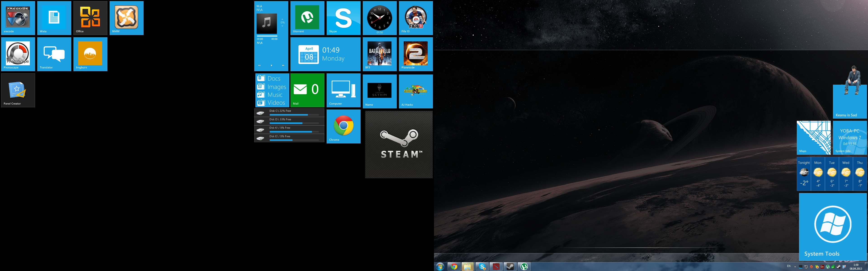The width and height of the screenshot is (868, 271).
Task: Launch the Chrome tile
Action: (x=343, y=126)
